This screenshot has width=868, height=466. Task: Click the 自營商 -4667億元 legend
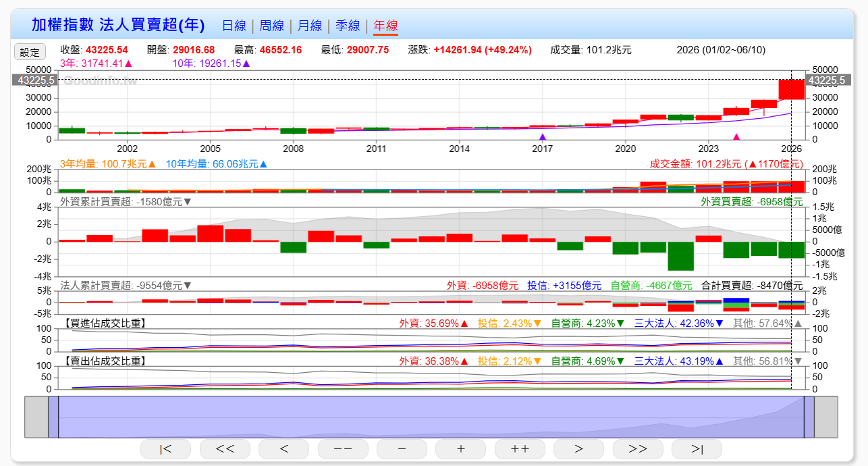[x=651, y=286]
